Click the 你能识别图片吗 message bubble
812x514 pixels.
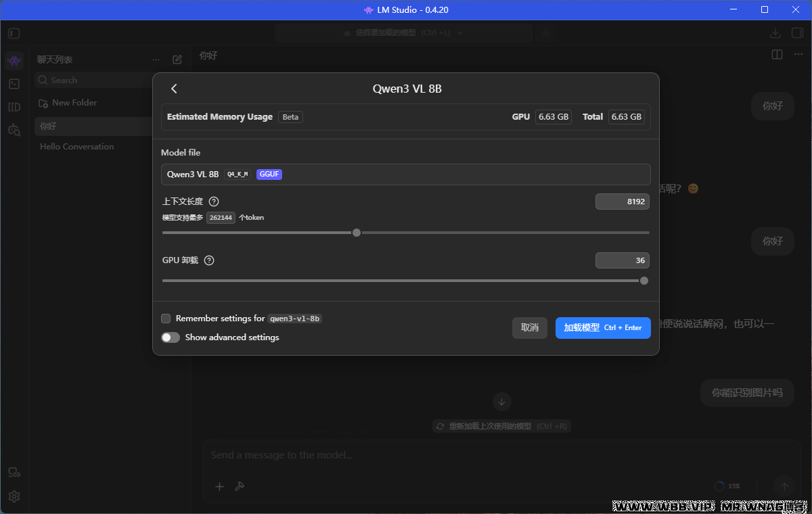[747, 392]
